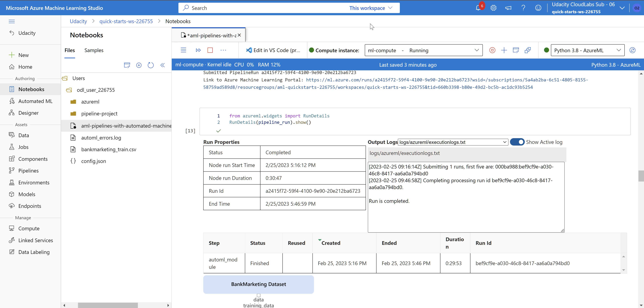The width and height of the screenshot is (644, 308).
Task: Click Edit in VS Code button
Action: (x=273, y=50)
